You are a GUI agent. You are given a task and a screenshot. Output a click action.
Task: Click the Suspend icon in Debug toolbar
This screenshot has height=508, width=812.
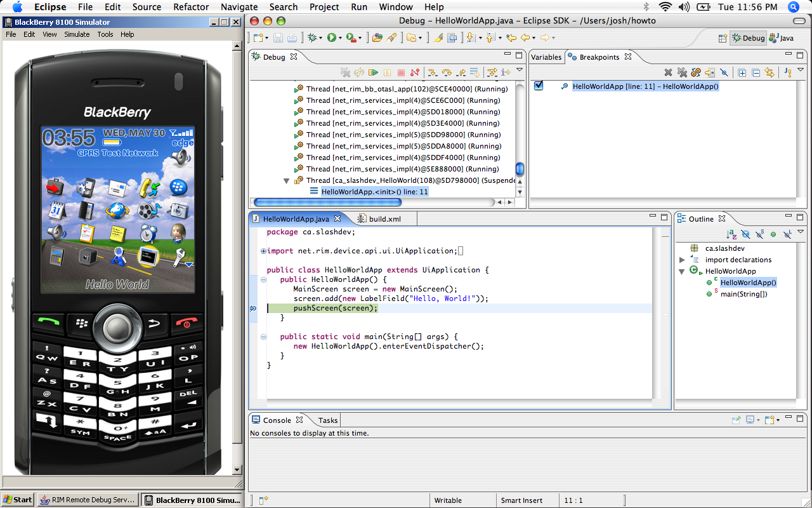[387, 72]
